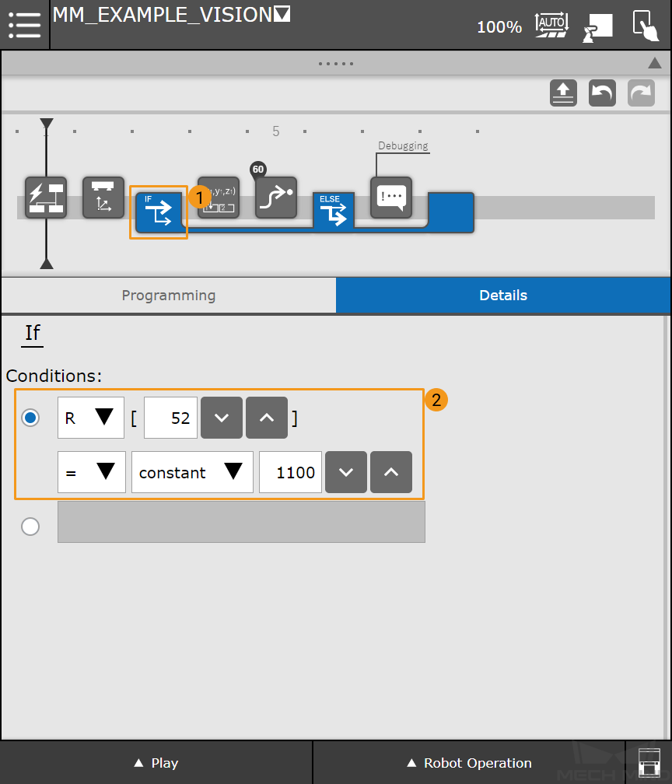Increase the 1100 value with up arrow
The width and height of the screenshot is (672, 784).
coord(391,472)
